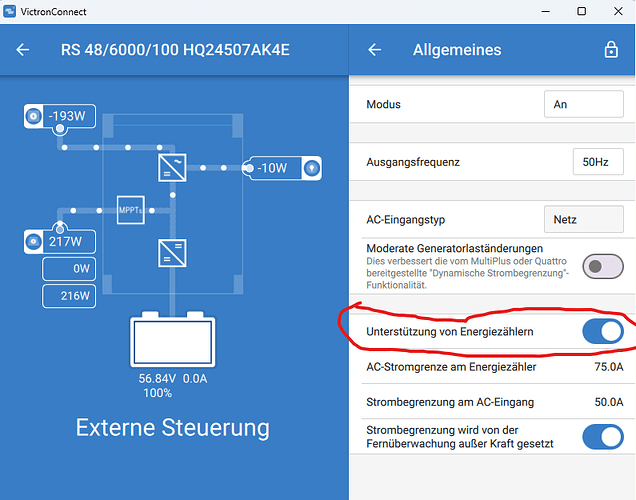Click the AC output bulb icon beside -10W
636x500 pixels.
[x=312, y=168]
